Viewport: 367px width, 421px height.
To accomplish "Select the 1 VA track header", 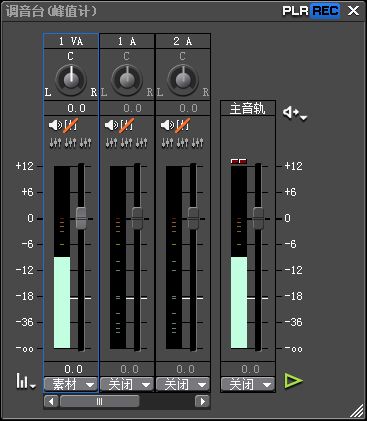I will tap(71, 41).
